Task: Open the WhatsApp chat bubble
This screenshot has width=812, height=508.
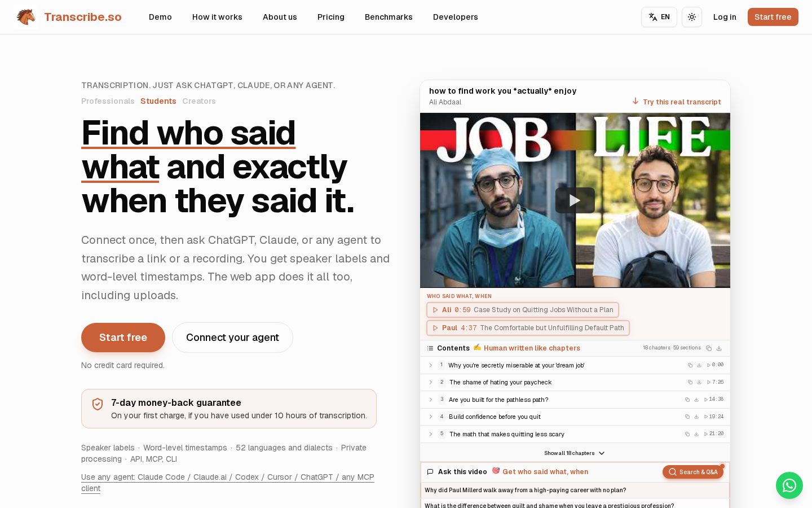Action: pos(789,485)
